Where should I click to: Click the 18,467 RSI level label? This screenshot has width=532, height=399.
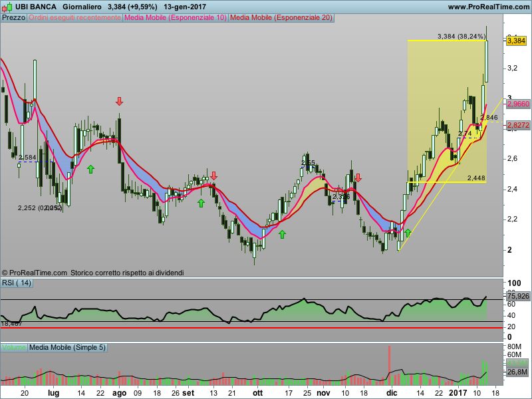[x=11, y=324]
